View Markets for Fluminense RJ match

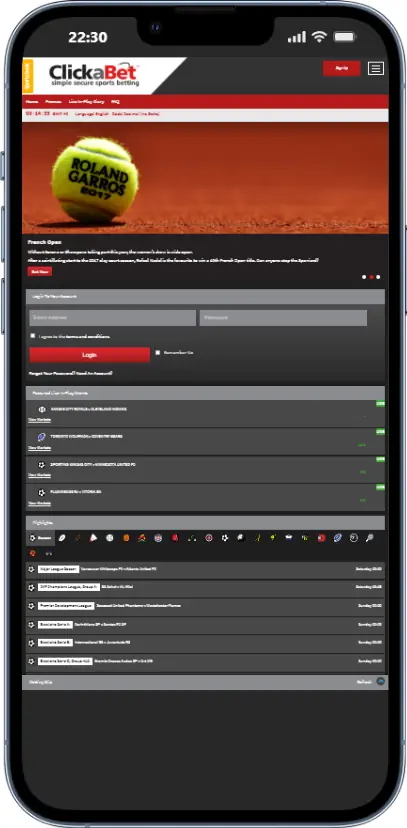(x=40, y=503)
